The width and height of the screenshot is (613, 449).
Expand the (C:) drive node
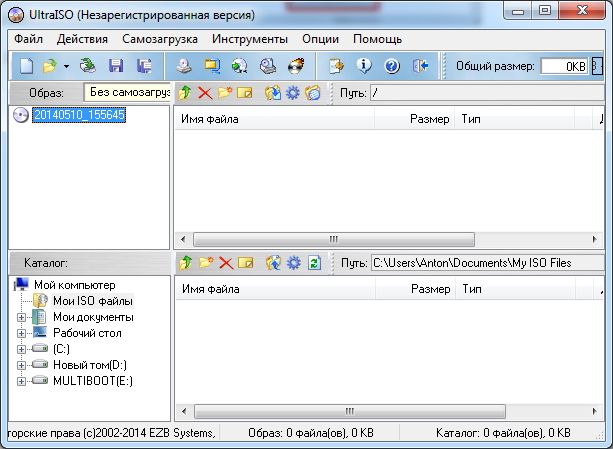point(22,349)
